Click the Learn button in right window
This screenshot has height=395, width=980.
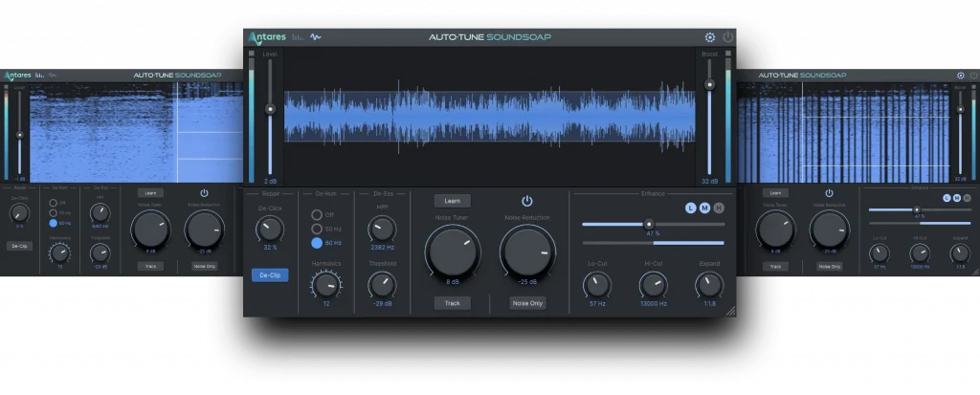click(x=775, y=193)
